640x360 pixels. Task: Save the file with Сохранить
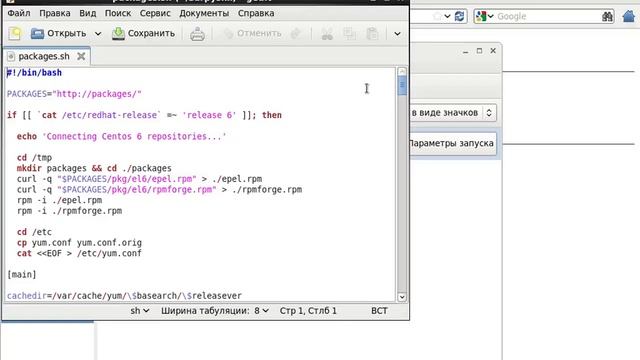pos(143,33)
